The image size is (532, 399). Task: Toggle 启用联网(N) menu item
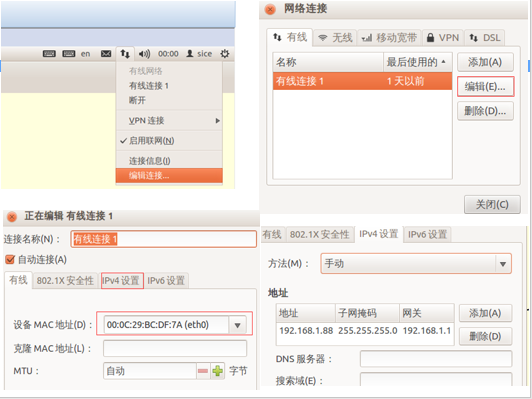(169, 140)
